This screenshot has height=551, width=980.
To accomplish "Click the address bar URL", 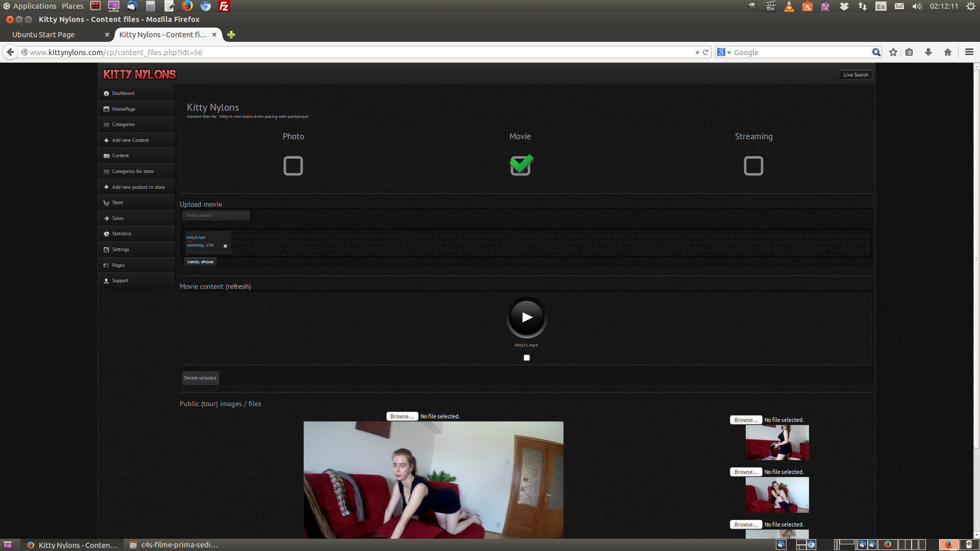I will click(x=357, y=52).
